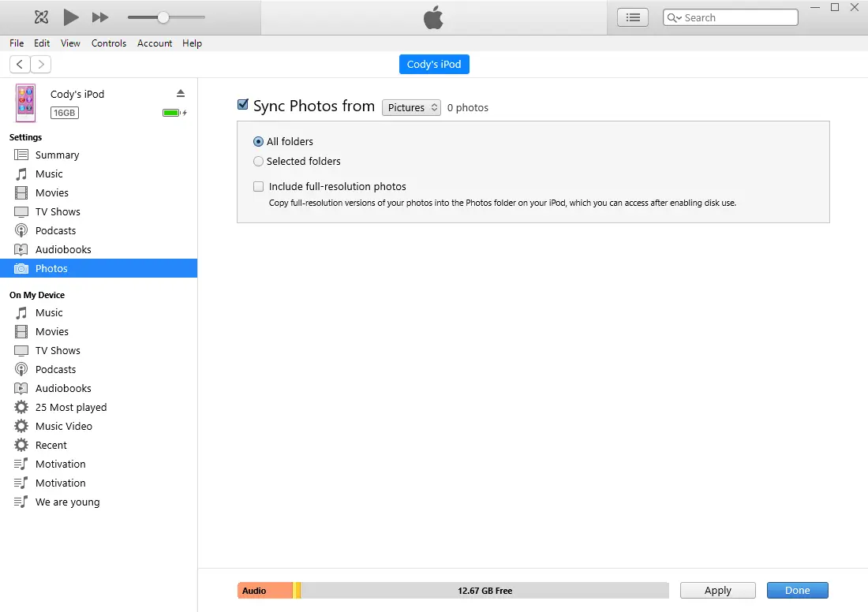Select the Recent smart playlist gear icon
The height and width of the screenshot is (612, 868).
click(x=21, y=445)
